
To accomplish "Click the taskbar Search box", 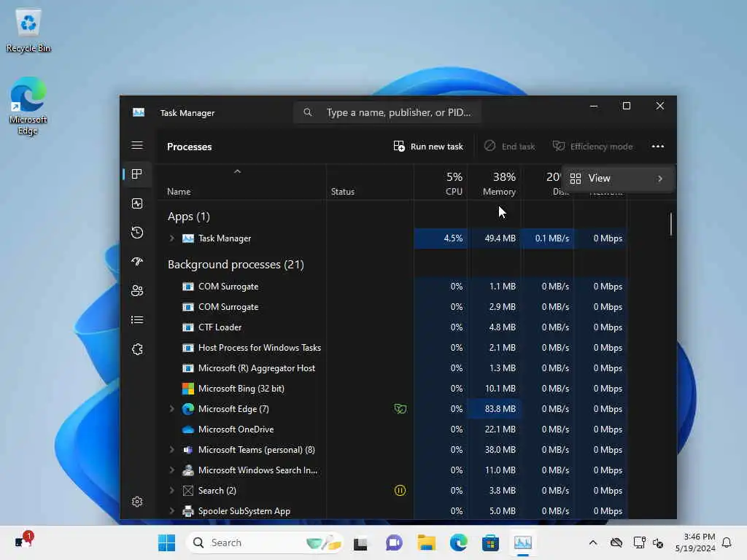I will pyautogui.click(x=265, y=542).
